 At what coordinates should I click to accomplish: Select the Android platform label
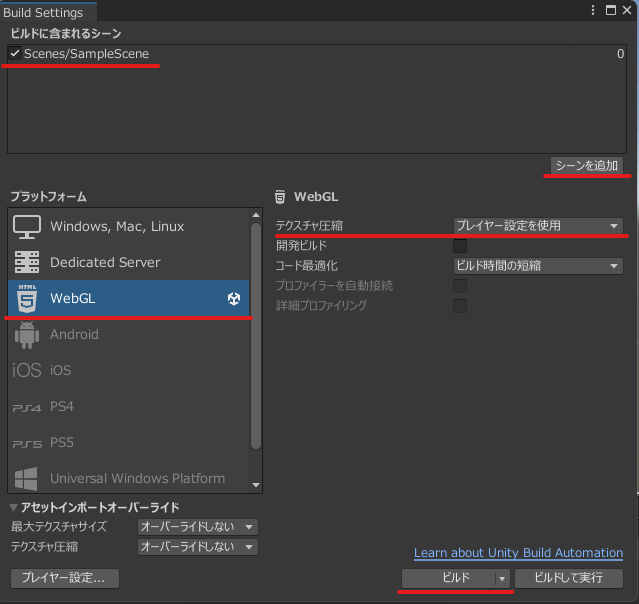pos(74,335)
